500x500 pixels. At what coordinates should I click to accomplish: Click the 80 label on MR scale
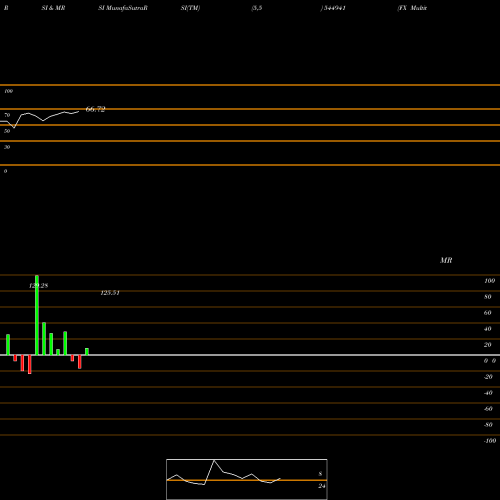click(488, 297)
